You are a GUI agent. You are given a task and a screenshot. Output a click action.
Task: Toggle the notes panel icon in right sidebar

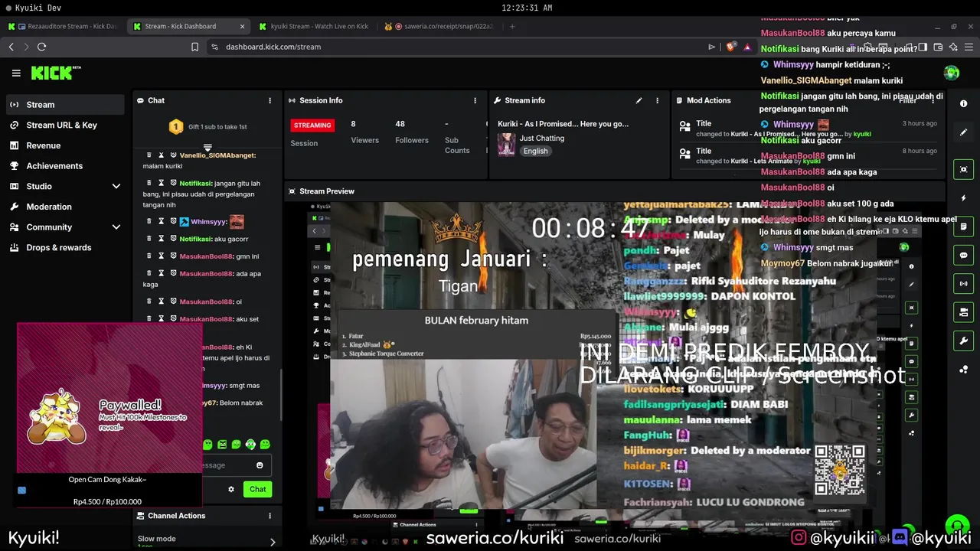[963, 227]
